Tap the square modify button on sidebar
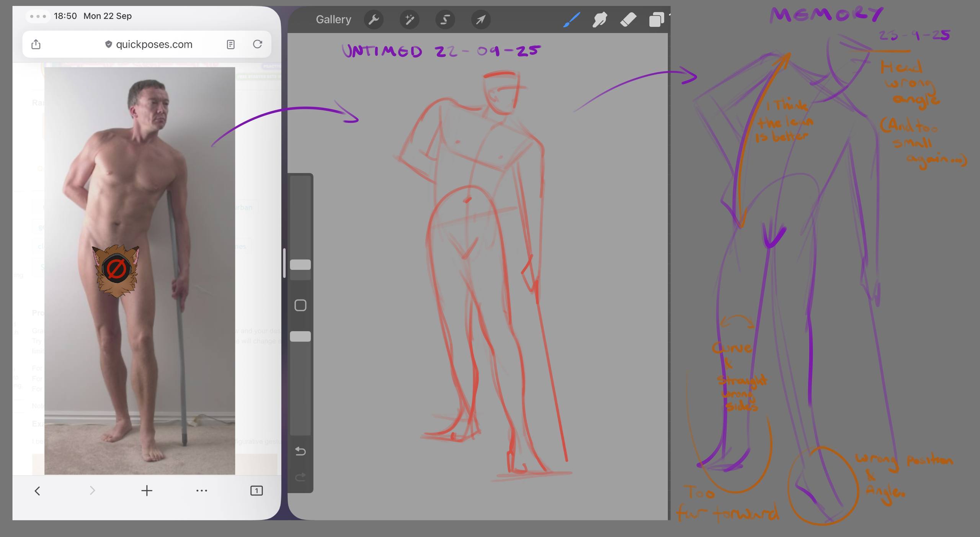 coord(300,305)
